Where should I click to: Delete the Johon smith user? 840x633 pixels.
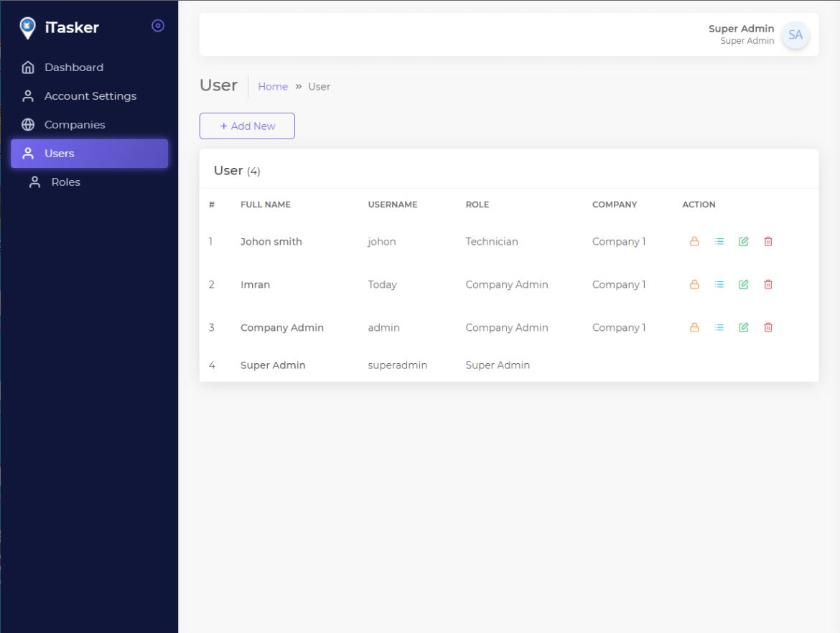point(767,242)
